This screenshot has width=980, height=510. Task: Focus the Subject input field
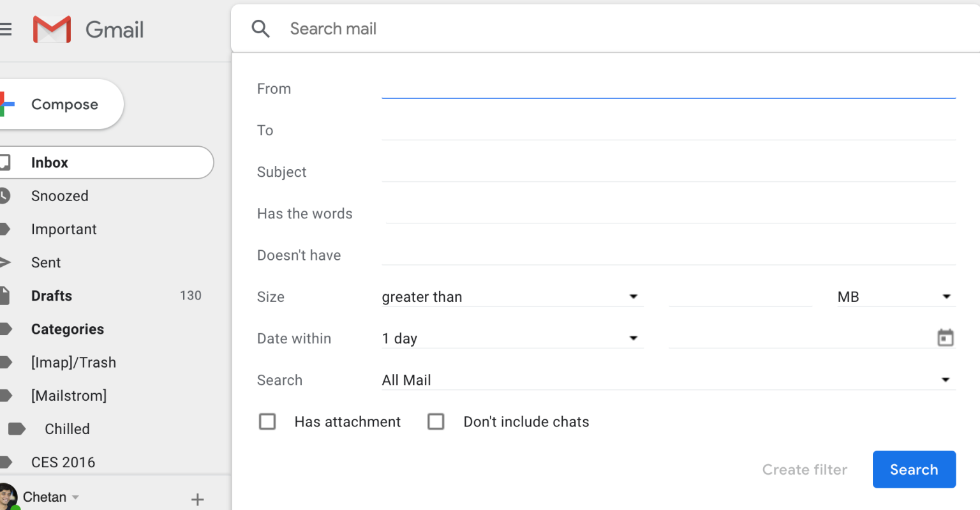click(668, 172)
